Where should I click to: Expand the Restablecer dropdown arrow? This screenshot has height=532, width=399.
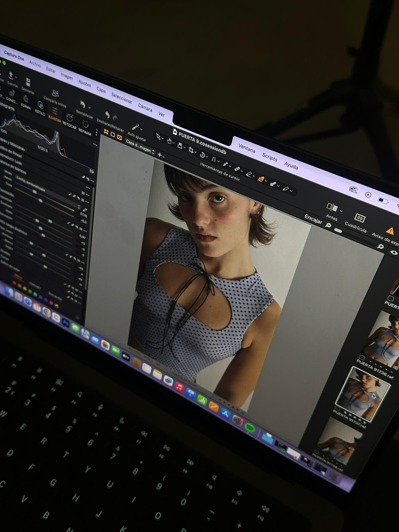(89, 107)
